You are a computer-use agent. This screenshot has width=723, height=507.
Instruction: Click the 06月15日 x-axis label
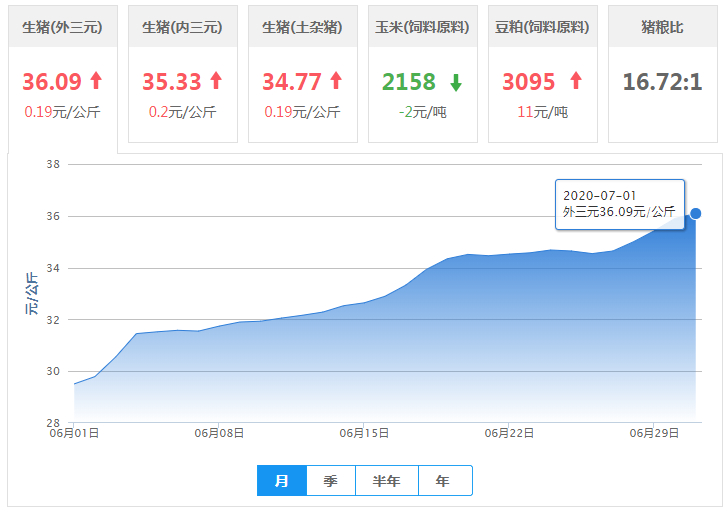coord(364,433)
